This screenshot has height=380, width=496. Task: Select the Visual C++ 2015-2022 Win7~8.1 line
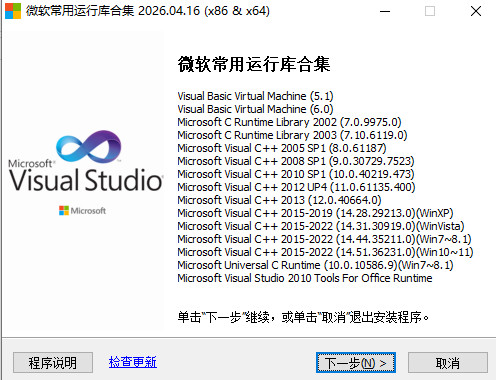point(324,239)
